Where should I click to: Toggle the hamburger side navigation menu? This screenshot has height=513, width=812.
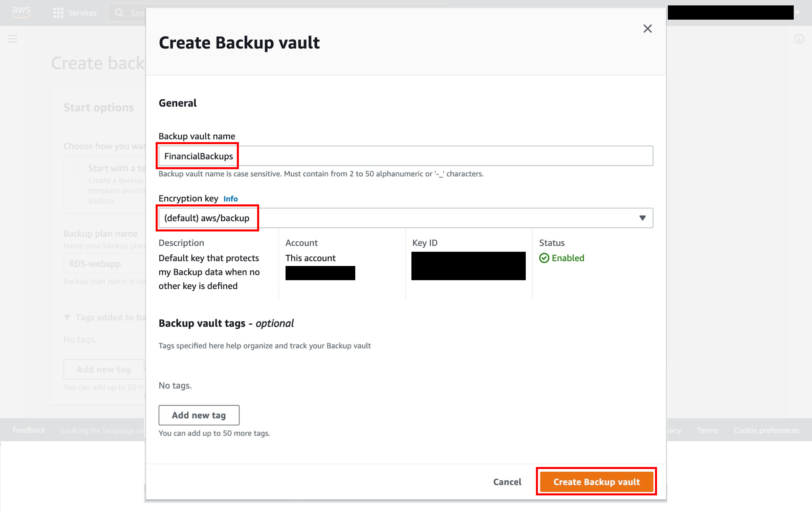click(x=13, y=39)
